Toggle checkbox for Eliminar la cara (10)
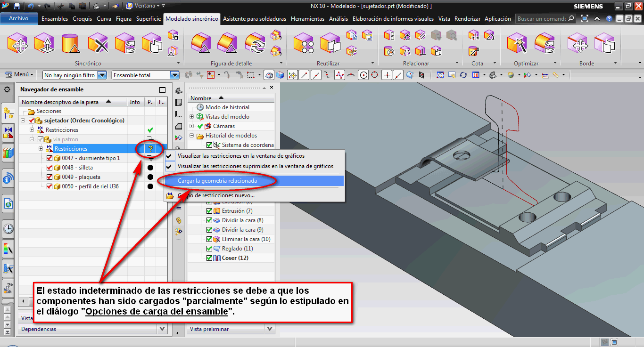Image resolution: width=644 pixels, height=347 pixels. 209,239
